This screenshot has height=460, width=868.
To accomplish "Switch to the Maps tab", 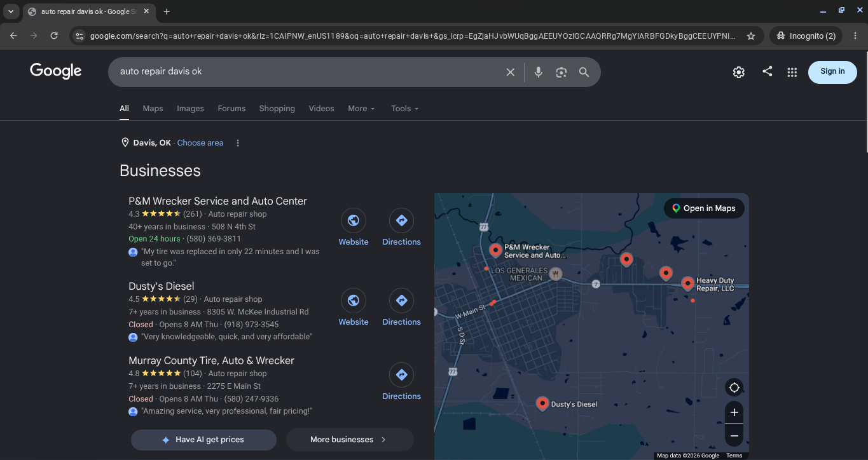I will tap(153, 109).
